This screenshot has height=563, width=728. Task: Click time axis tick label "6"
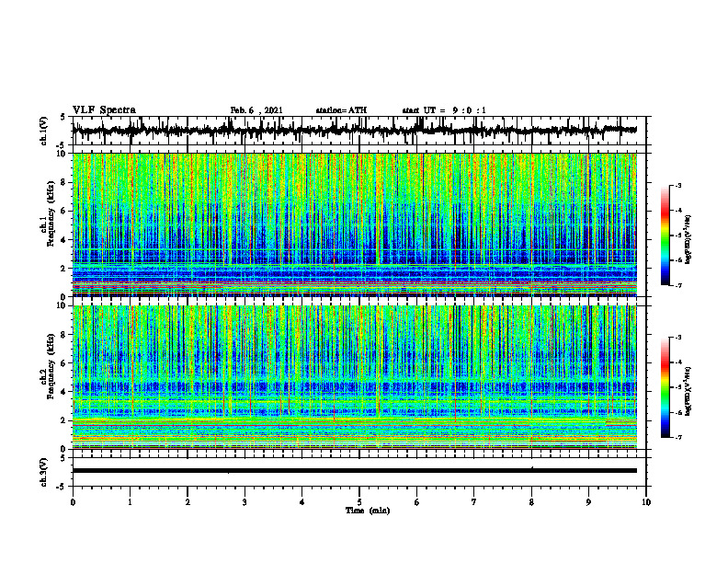tap(417, 502)
